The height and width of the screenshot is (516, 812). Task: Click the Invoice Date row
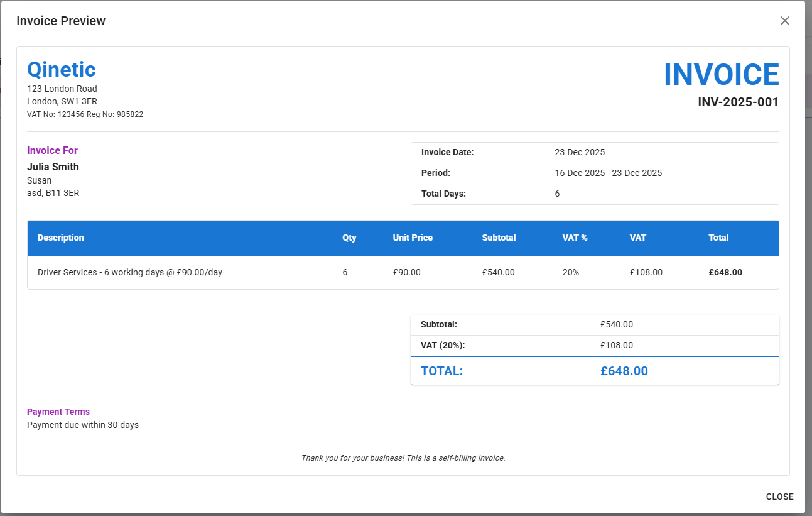(x=595, y=152)
